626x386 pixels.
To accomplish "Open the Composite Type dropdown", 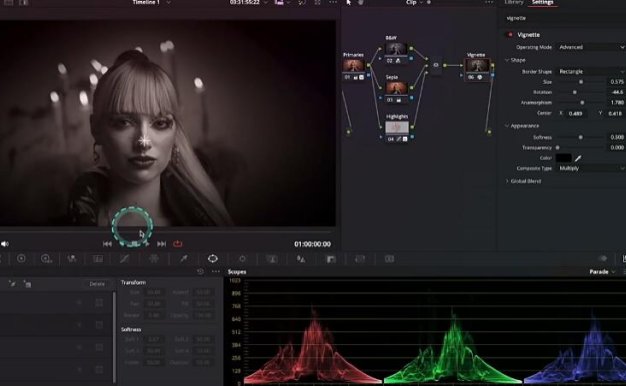I will point(591,168).
